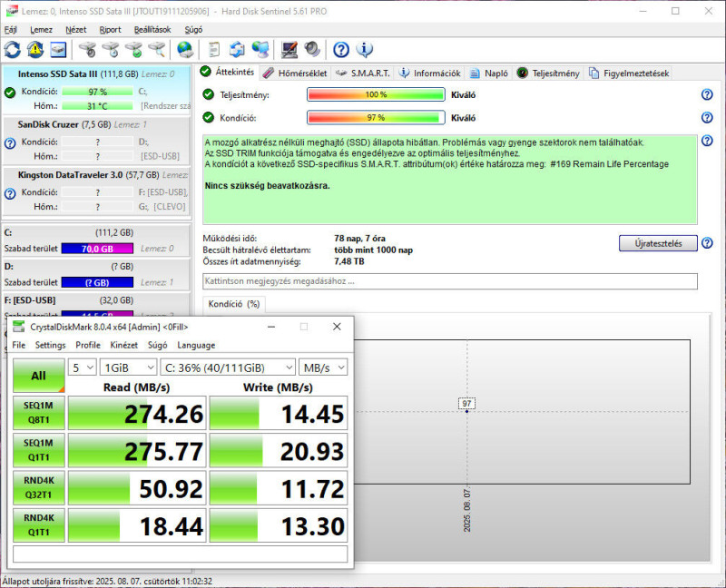726x588 pixels.
Task: Select the Áttekintés tab
Action: pos(228,72)
